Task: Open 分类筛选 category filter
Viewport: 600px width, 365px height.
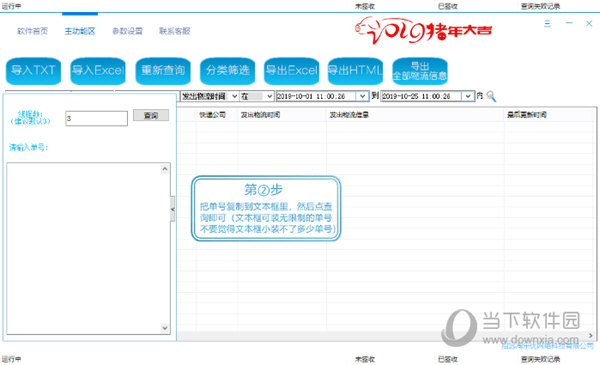Action: coord(228,71)
